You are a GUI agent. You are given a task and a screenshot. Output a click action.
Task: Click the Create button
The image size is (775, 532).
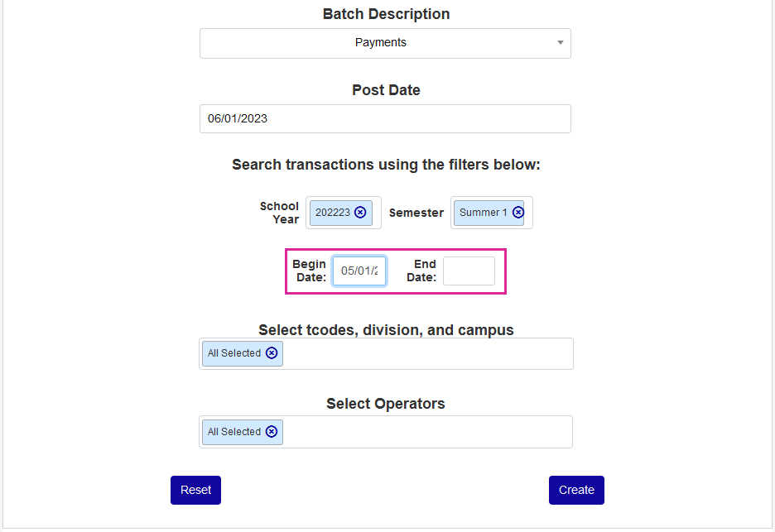576,490
